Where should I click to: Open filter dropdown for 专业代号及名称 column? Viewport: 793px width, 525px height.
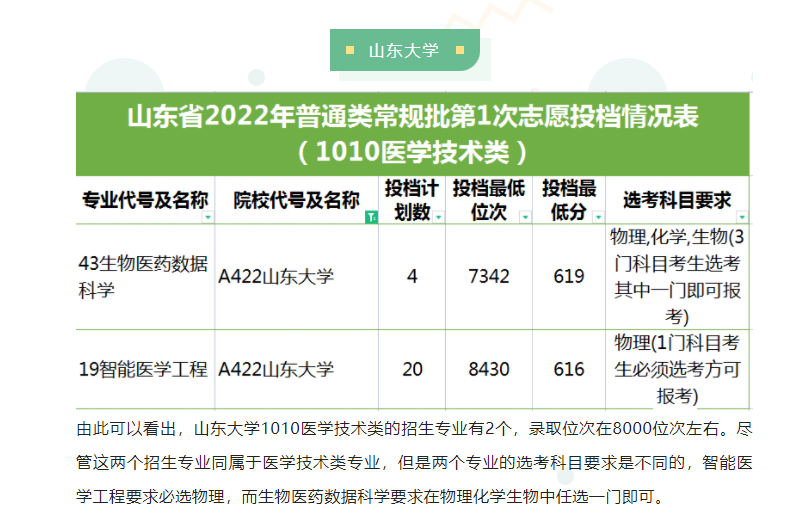pyautogui.click(x=207, y=217)
